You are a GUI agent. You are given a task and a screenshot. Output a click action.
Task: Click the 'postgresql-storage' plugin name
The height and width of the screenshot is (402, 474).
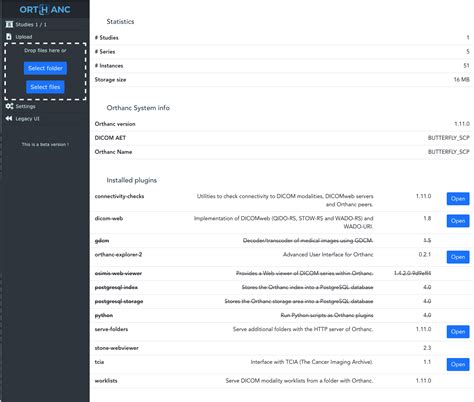[119, 301]
